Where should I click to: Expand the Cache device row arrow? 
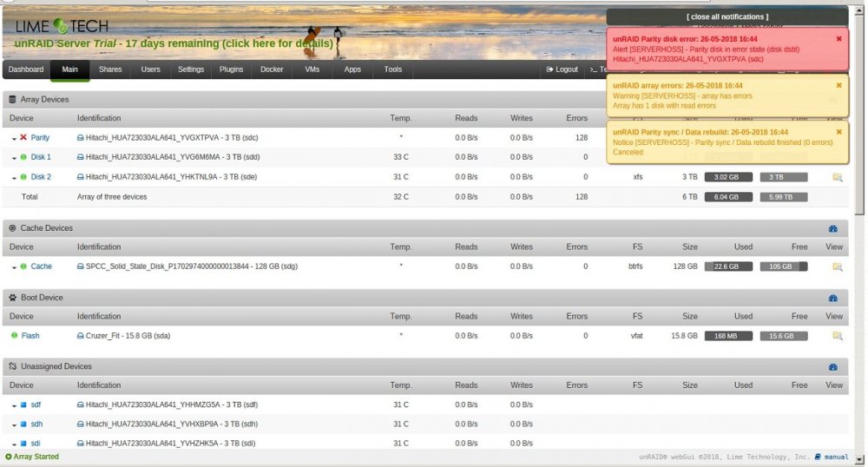point(14,267)
